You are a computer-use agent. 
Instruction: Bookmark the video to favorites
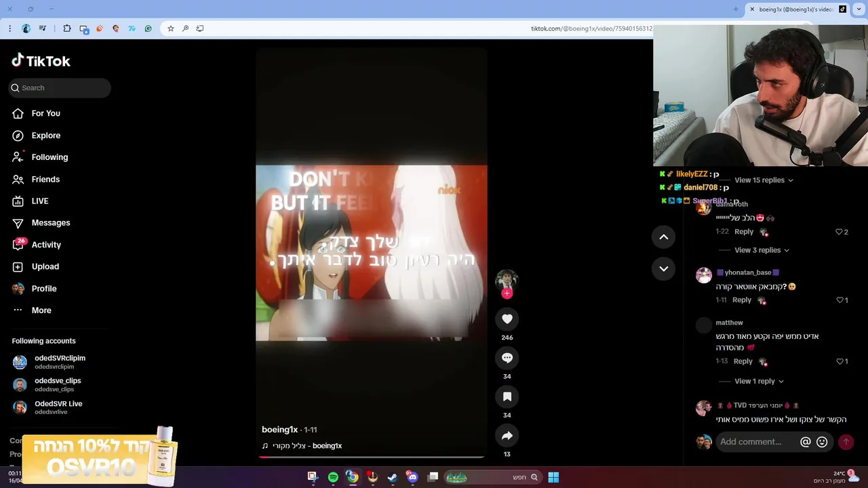[507, 396]
